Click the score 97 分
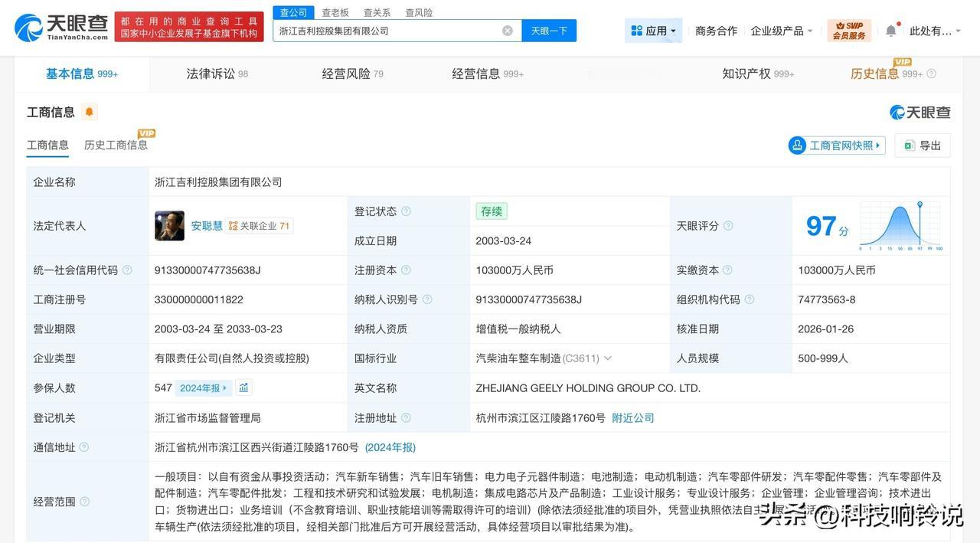The height and width of the screenshot is (543, 980). tap(827, 227)
